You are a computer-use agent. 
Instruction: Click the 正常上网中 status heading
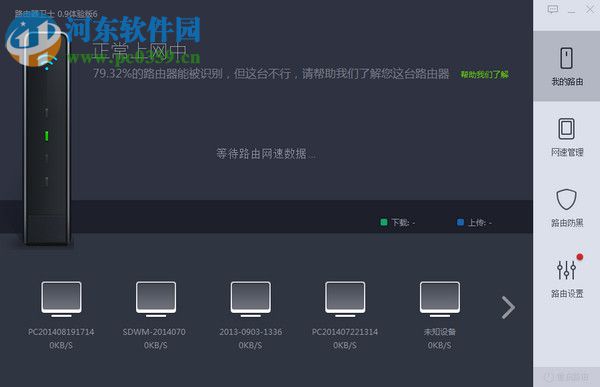[140, 51]
